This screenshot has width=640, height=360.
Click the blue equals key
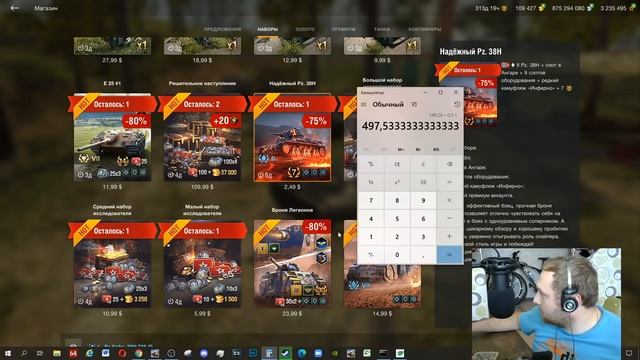click(449, 254)
